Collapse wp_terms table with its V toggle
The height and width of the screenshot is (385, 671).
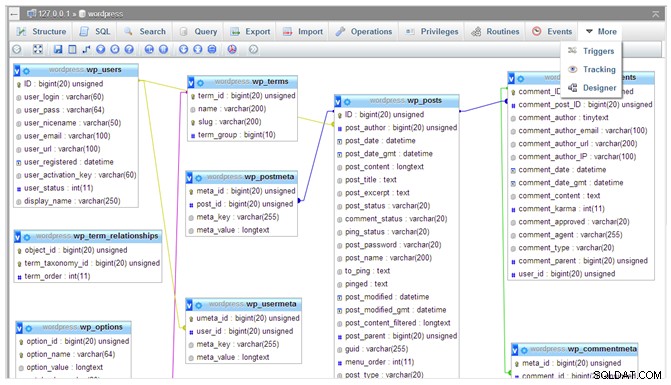(191, 82)
